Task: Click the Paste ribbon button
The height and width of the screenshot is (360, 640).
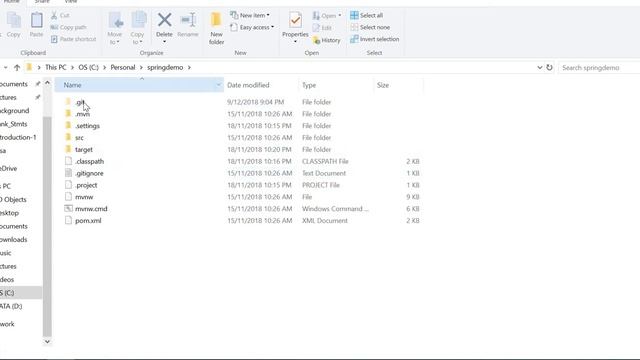Action: click(x=36, y=25)
